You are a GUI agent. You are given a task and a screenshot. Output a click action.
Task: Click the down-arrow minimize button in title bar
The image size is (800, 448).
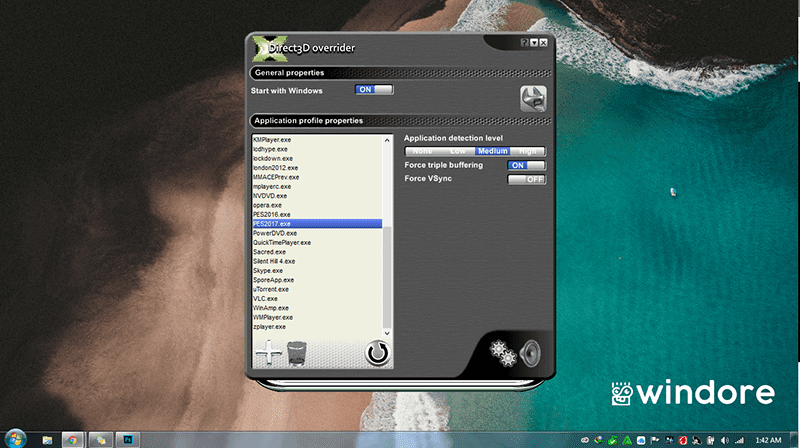[534, 43]
